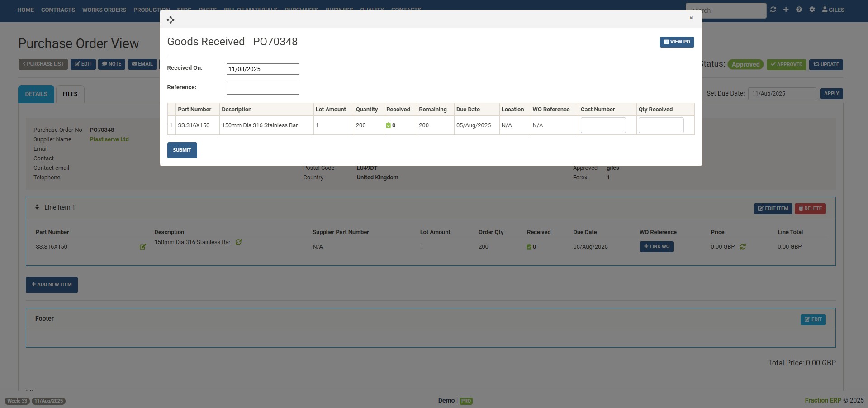
Task: Open supplier Plastiserve Ltd
Action: [109, 139]
